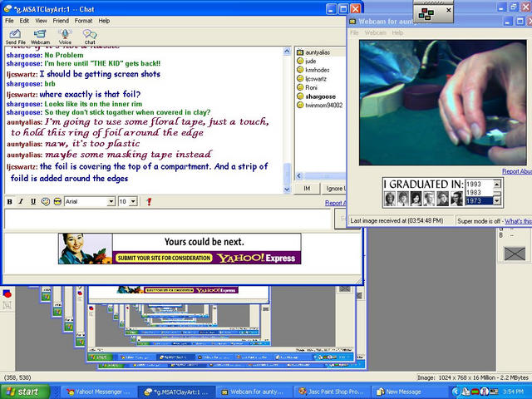Click the sunglasses audible icon

pyautogui.click(x=57, y=201)
